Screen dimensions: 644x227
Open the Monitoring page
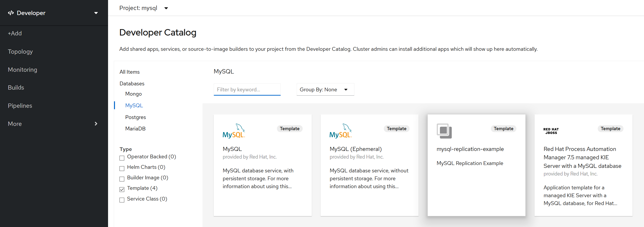[x=22, y=69]
